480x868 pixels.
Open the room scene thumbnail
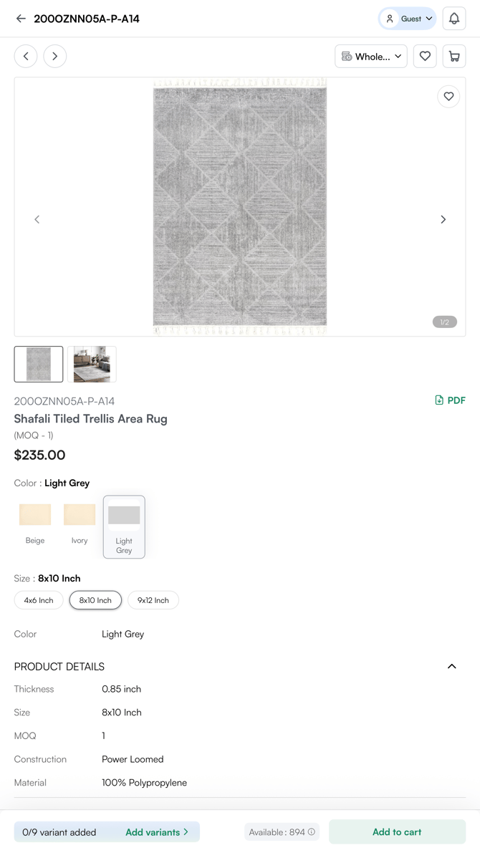point(92,364)
